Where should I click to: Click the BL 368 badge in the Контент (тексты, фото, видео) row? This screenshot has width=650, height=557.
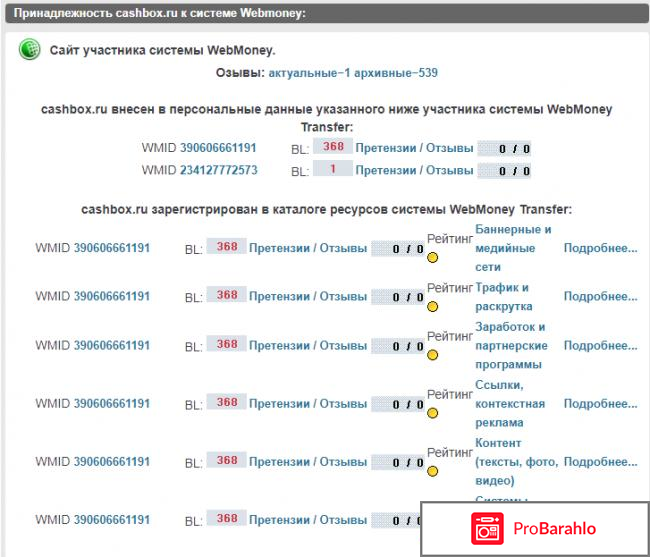[227, 460]
